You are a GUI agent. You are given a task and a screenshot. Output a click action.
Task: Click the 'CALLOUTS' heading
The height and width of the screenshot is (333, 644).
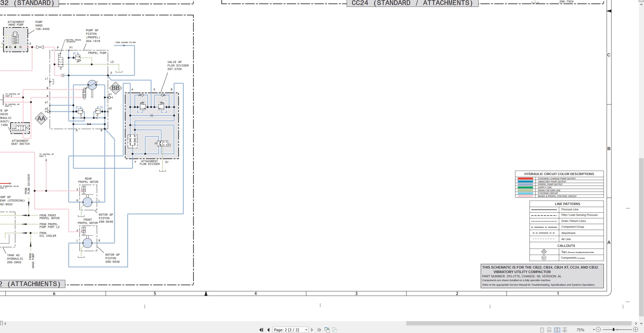[x=566, y=246]
